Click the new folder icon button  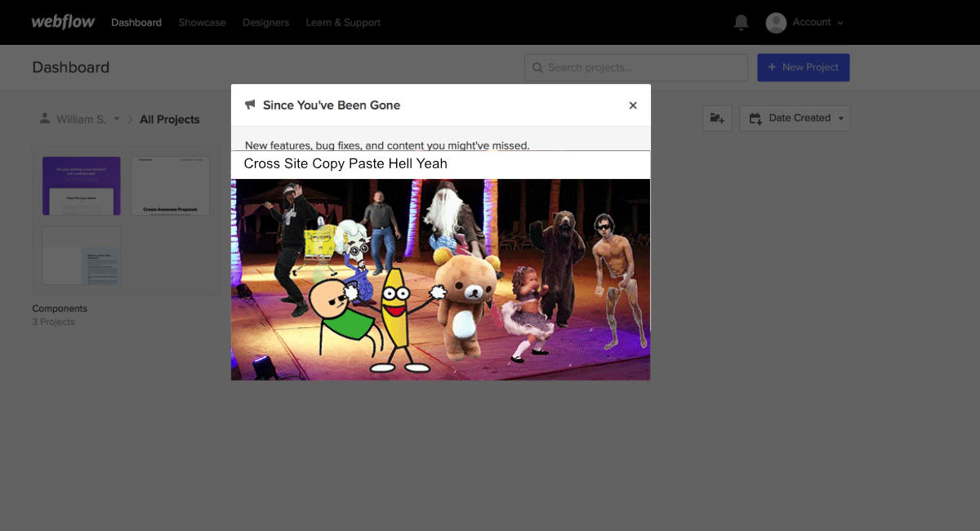(x=717, y=118)
